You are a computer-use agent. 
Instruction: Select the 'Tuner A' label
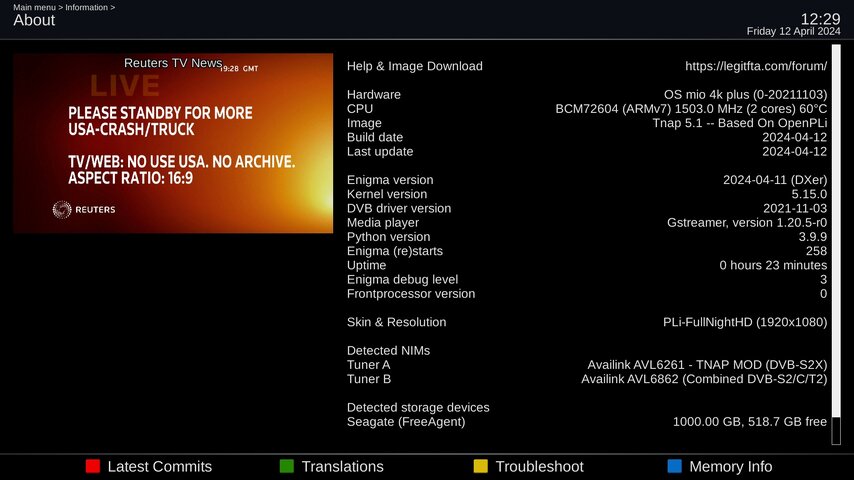[x=369, y=364]
